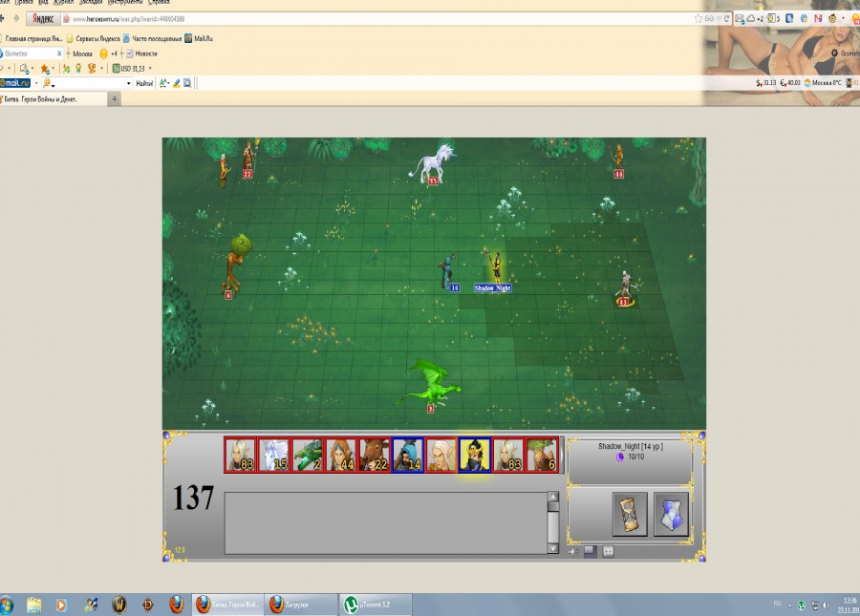Click the cloud weather icon in the extension bar
860x616 pixels.
coord(751,19)
